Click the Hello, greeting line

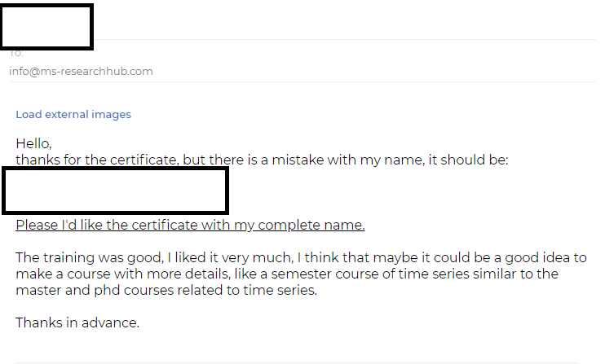33,143
